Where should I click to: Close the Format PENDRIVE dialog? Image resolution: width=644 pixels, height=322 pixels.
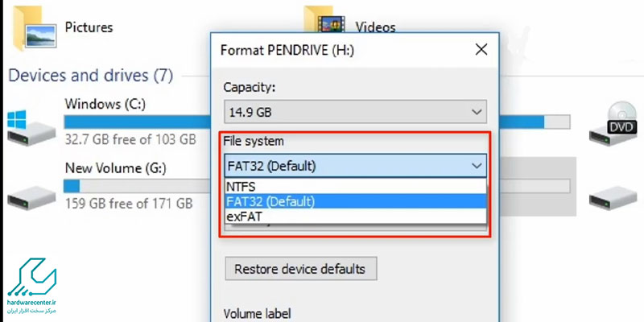481,50
